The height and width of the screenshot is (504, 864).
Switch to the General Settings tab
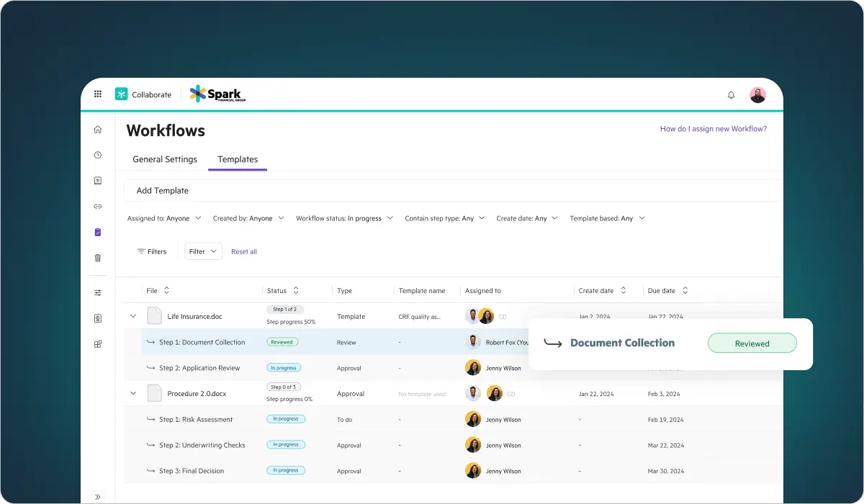165,159
